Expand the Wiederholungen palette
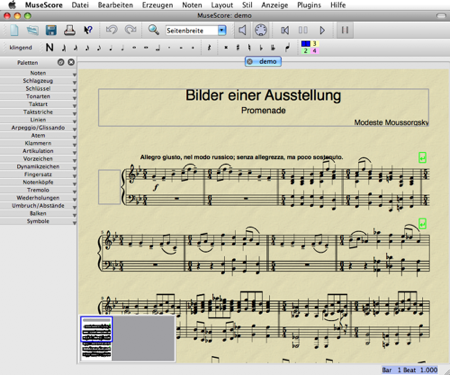 point(38,198)
